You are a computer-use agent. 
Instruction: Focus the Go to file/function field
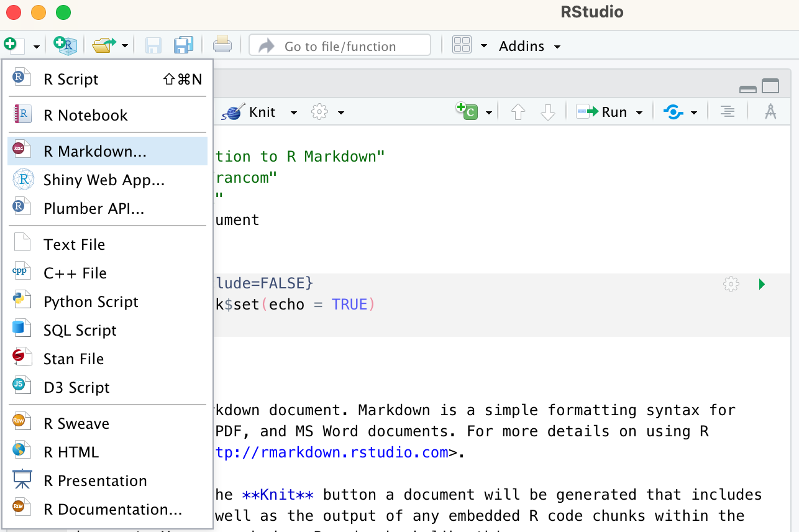[340, 45]
